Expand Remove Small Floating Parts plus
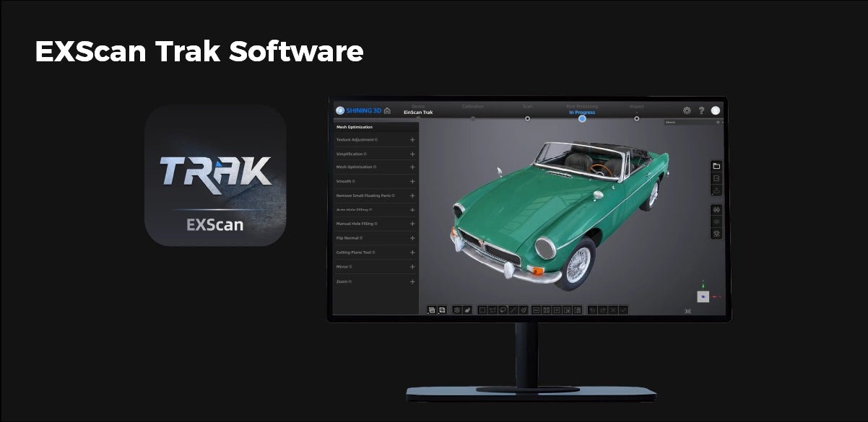The width and height of the screenshot is (868, 422). point(412,195)
